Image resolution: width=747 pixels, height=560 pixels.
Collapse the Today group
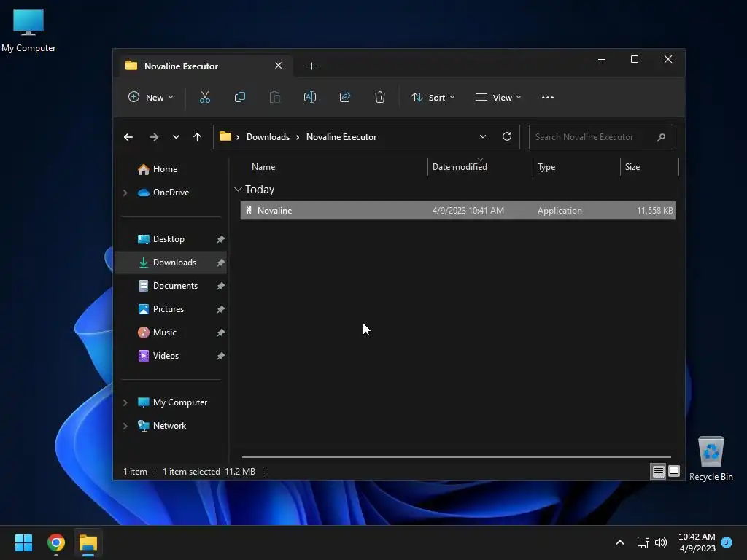pyautogui.click(x=239, y=190)
